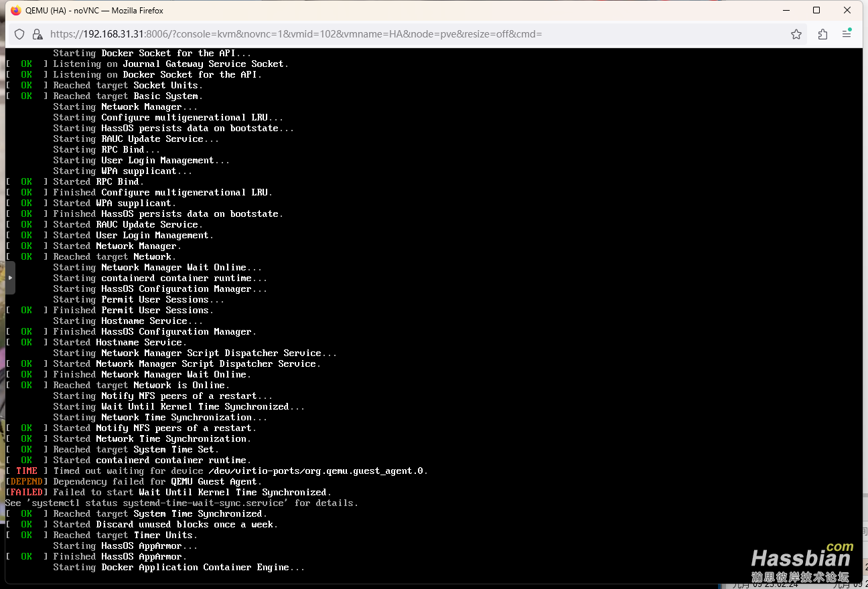Expand the noVNC control panel handle

tap(10, 277)
